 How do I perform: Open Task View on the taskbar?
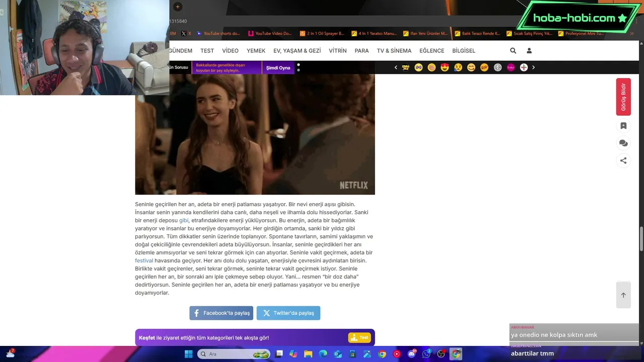coord(279,354)
